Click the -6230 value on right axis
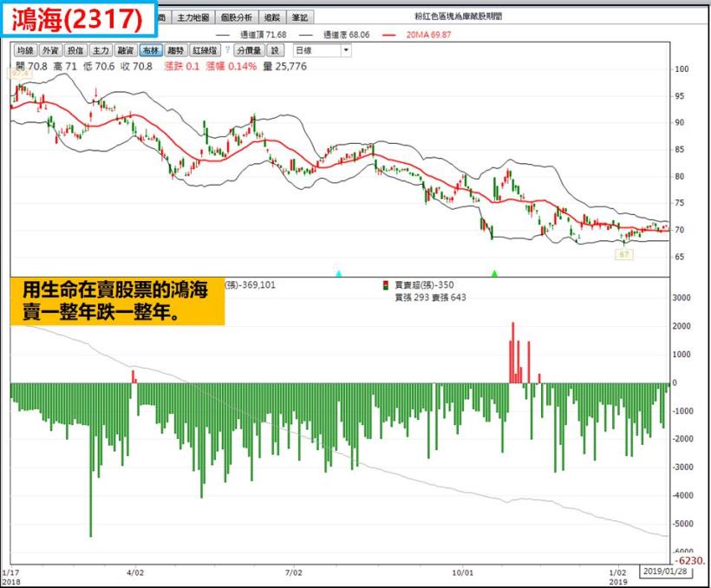 tap(690, 560)
